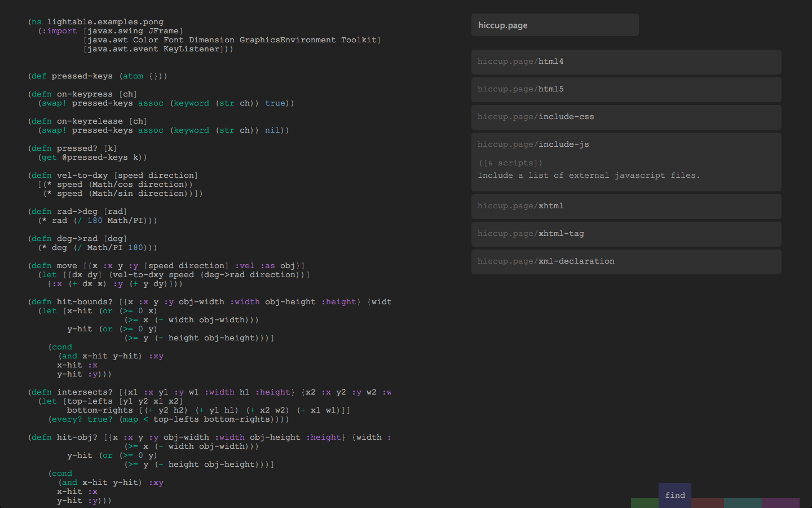Click the ns lightable.examples.pong declaration
This screenshot has height=508, width=812.
tap(97, 22)
